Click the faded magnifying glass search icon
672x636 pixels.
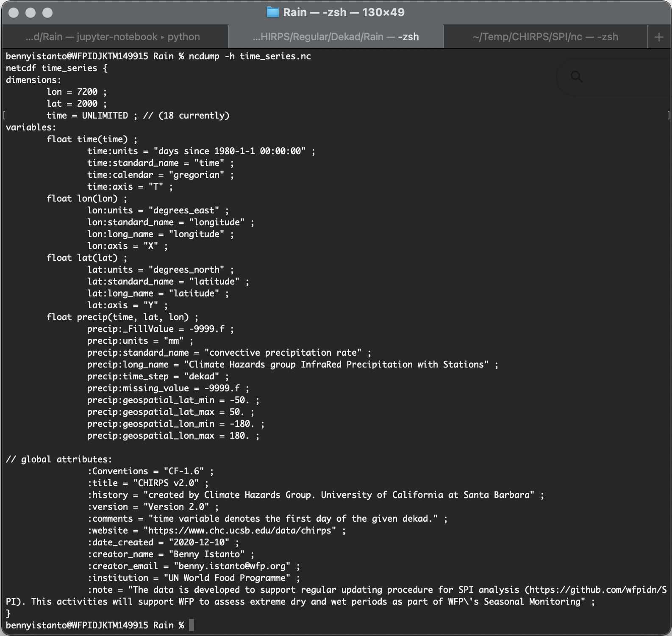(576, 77)
